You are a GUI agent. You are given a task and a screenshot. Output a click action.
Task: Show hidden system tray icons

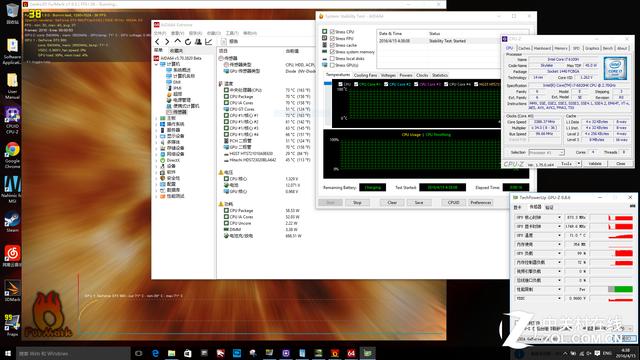point(565,353)
